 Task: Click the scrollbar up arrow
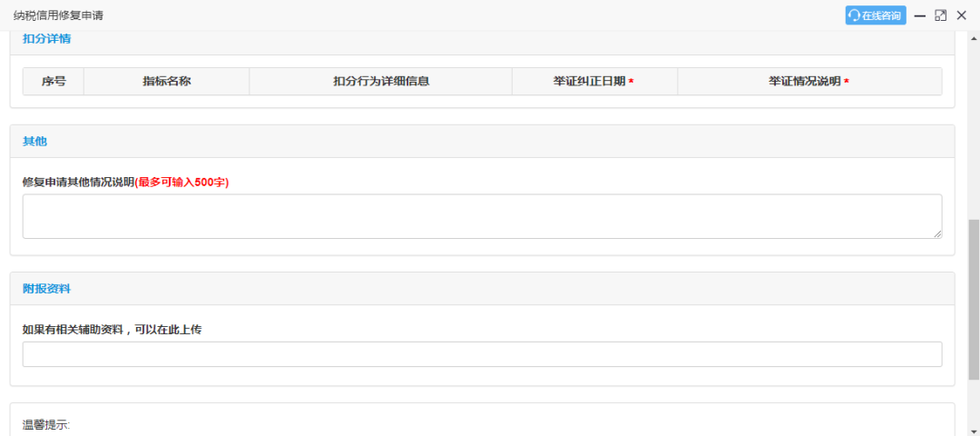[974, 37]
